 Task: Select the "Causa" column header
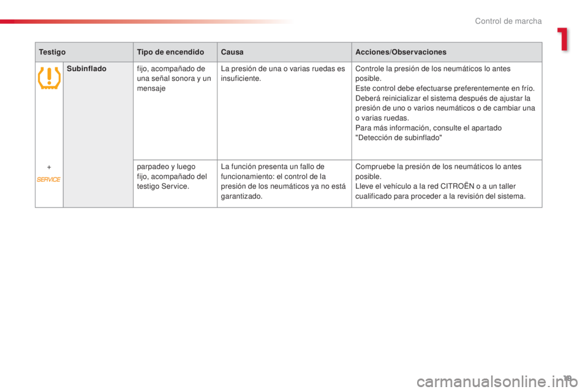tap(232, 53)
